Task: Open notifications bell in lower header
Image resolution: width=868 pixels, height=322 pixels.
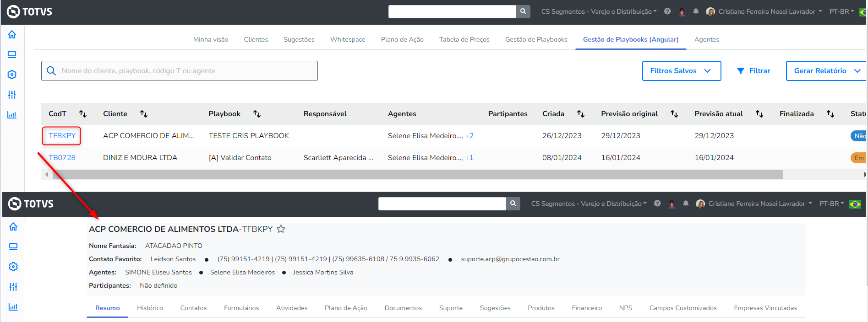Action: pos(686,204)
